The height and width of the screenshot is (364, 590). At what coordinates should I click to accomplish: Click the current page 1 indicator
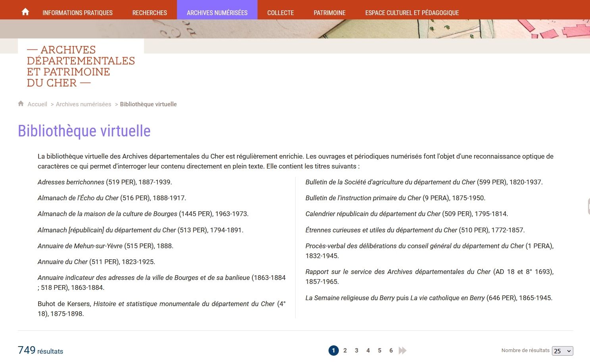tap(333, 351)
